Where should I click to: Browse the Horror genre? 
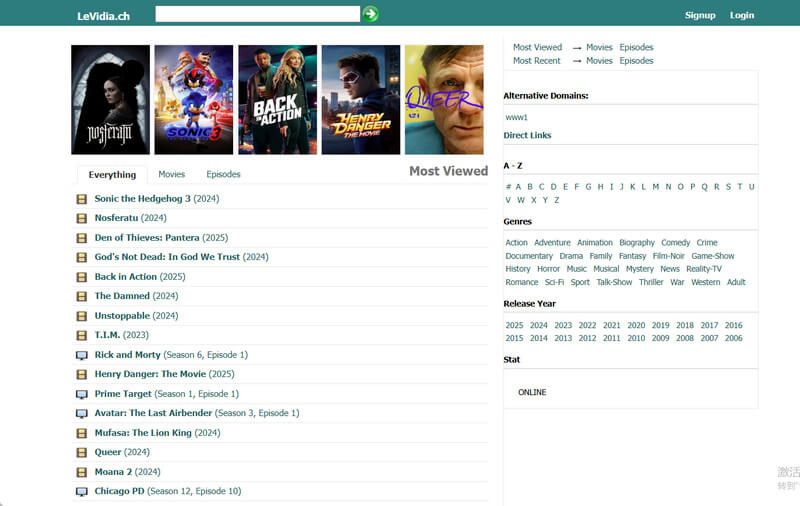[x=548, y=269]
